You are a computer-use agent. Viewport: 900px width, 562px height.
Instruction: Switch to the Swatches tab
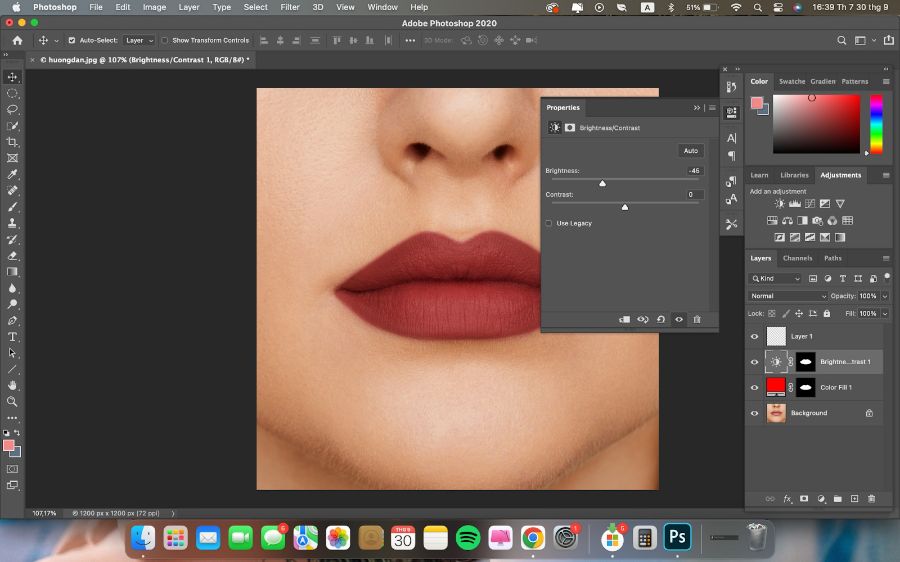792,82
